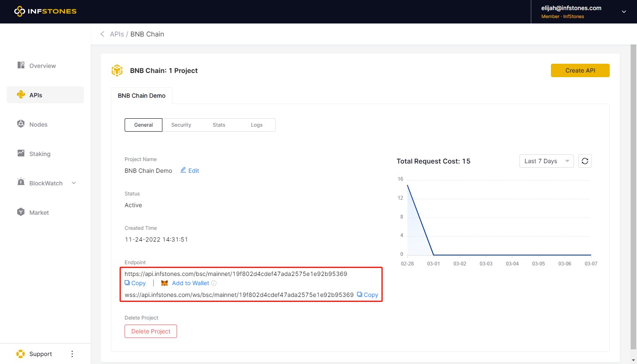Click the copy icon for the https endpoint
The width and height of the screenshot is (637, 364).
[127, 283]
